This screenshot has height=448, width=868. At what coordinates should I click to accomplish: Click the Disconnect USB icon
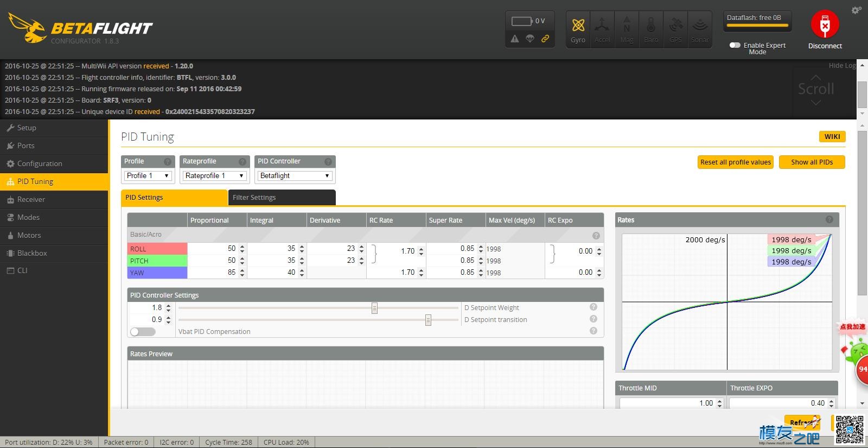[825, 25]
